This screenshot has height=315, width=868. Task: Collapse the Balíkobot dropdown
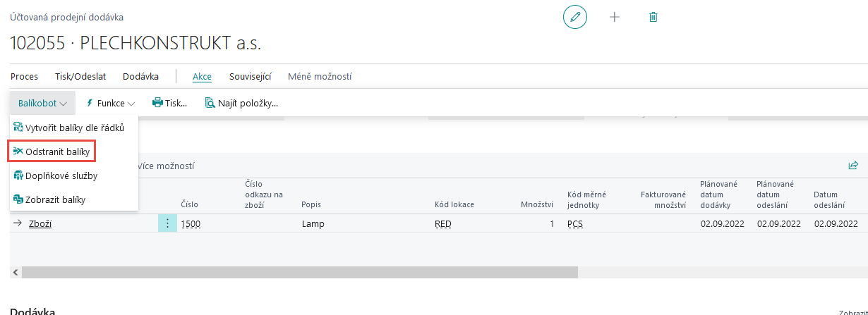pyautogui.click(x=42, y=103)
